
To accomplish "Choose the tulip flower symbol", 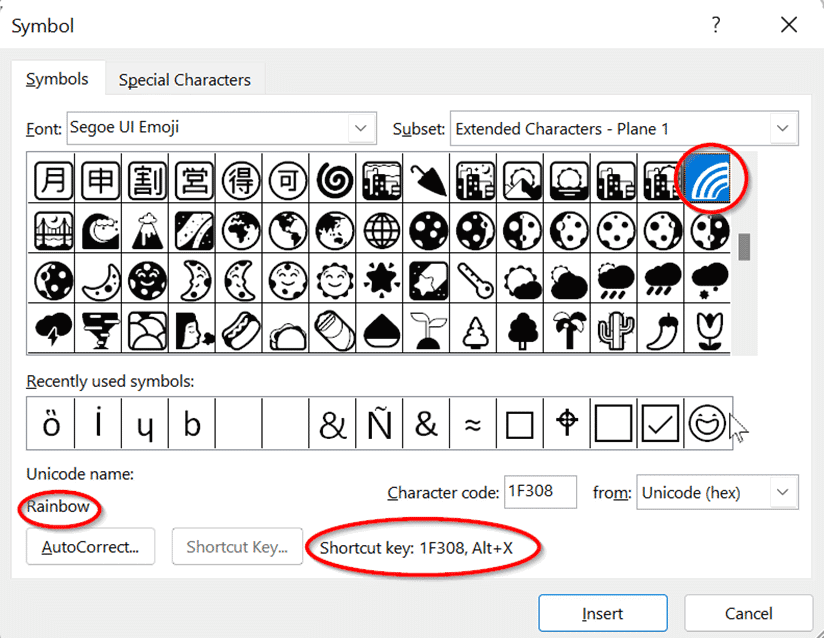I will 708,328.
